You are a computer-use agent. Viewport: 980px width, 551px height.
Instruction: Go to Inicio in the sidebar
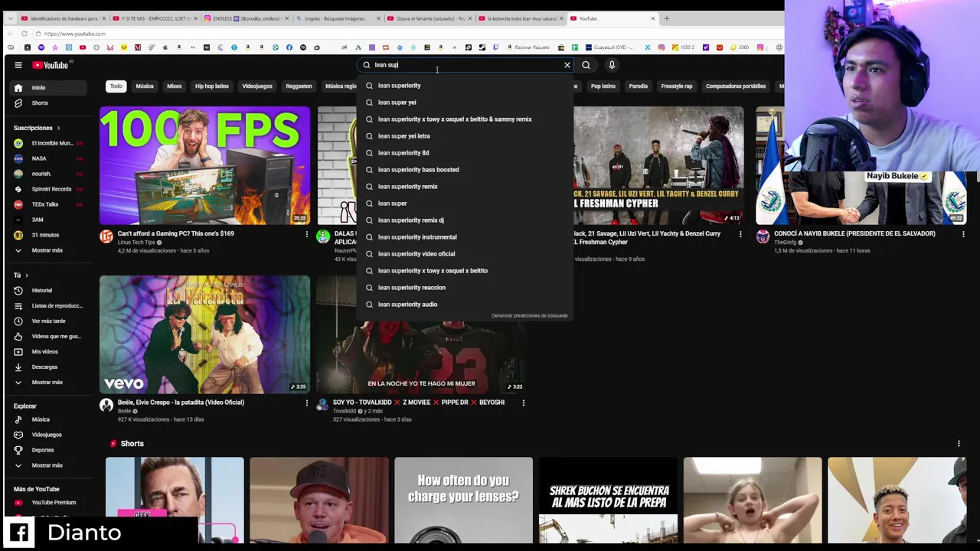point(46,88)
